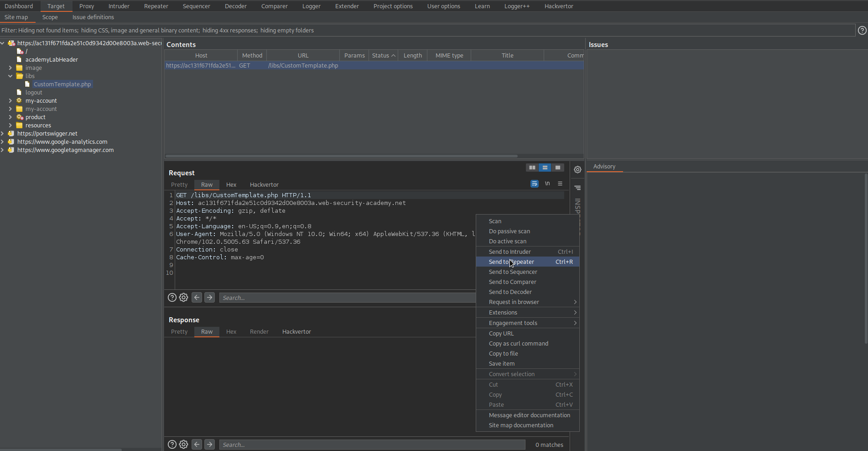Expand the image folder
This screenshot has height=451, width=868.
(10, 68)
